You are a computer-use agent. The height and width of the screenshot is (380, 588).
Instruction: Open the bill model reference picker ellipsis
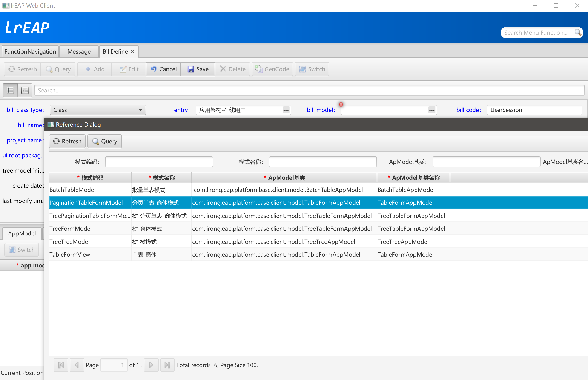point(431,110)
